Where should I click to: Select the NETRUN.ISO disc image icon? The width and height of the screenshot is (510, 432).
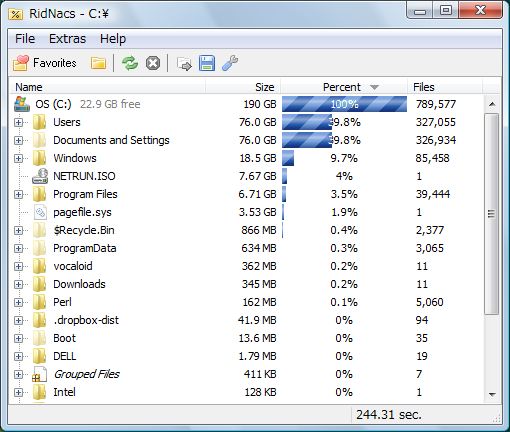40,176
